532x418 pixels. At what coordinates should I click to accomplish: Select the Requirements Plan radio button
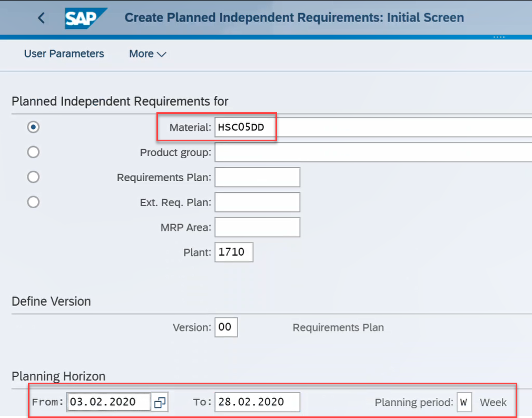point(33,177)
